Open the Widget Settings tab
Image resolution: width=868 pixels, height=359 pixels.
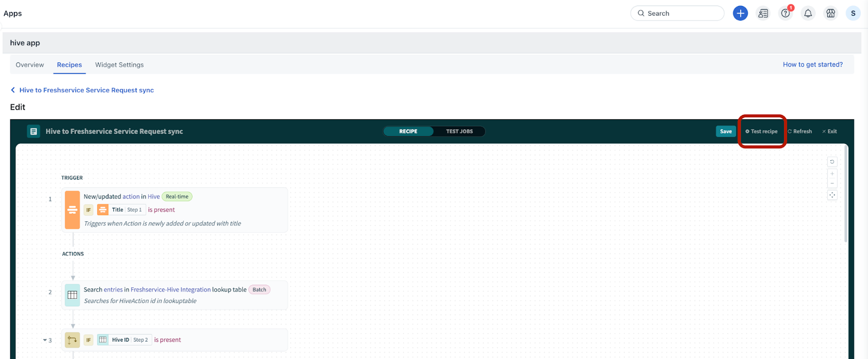119,65
